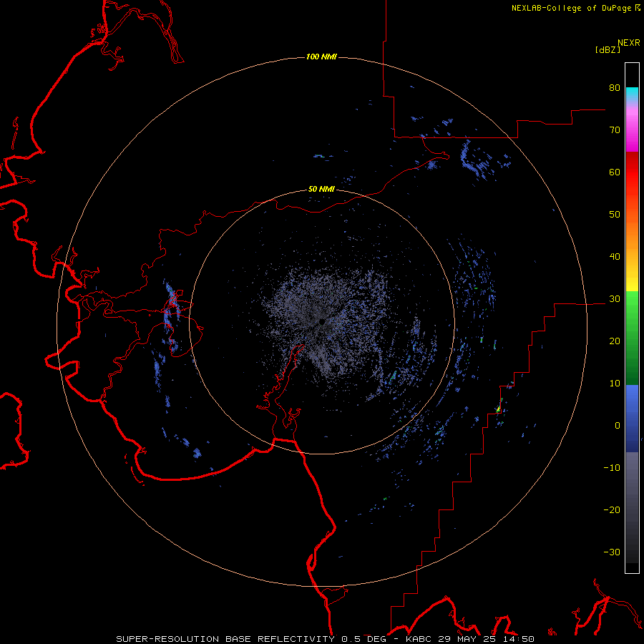Click the blue segment of the color bar
The width and height of the screenshot is (644, 644).
click(632, 419)
